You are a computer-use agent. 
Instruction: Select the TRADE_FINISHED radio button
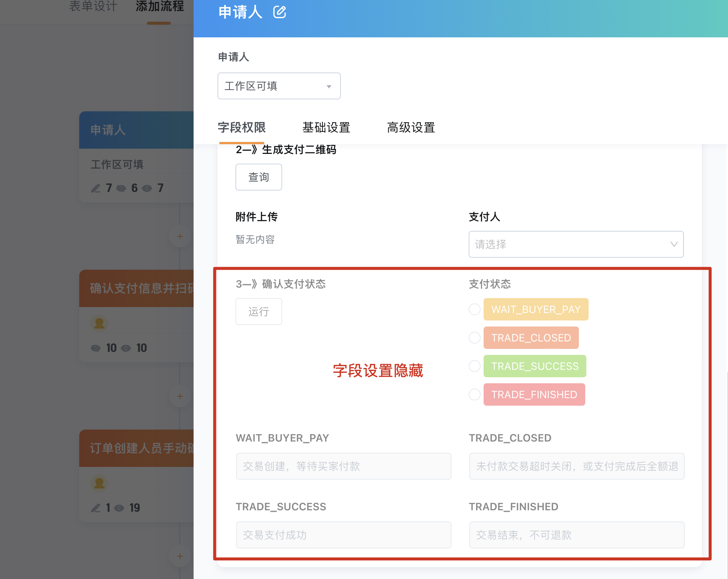click(475, 394)
